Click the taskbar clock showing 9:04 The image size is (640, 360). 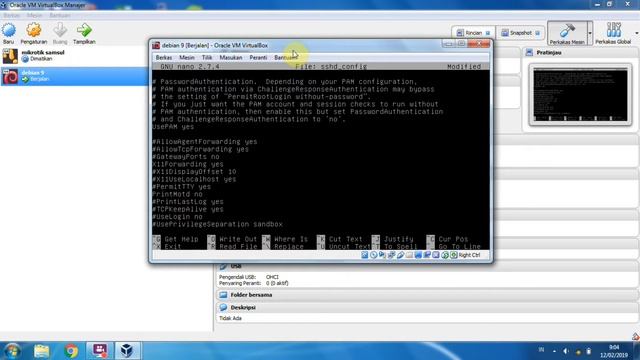pos(614,351)
